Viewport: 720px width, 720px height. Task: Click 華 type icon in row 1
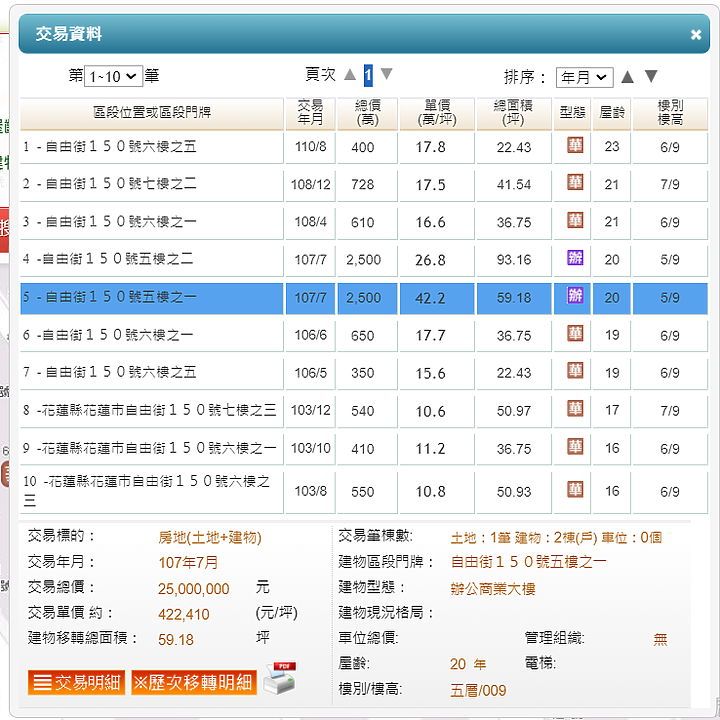click(x=575, y=145)
